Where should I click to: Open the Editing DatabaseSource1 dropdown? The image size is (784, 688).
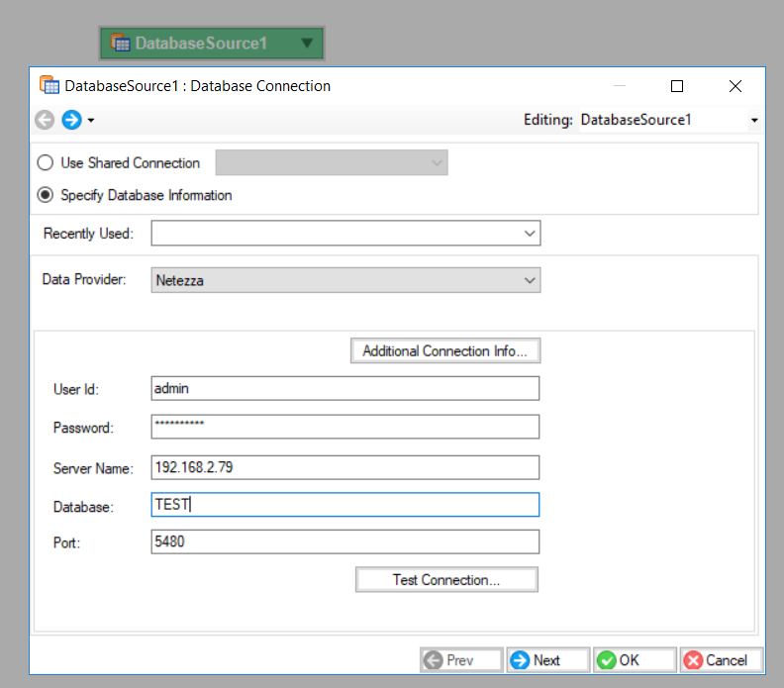(753, 120)
